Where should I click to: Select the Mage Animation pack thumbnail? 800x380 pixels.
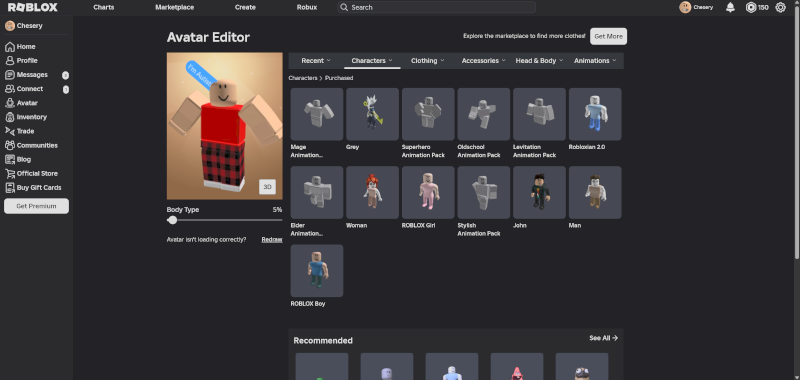pyautogui.click(x=317, y=114)
